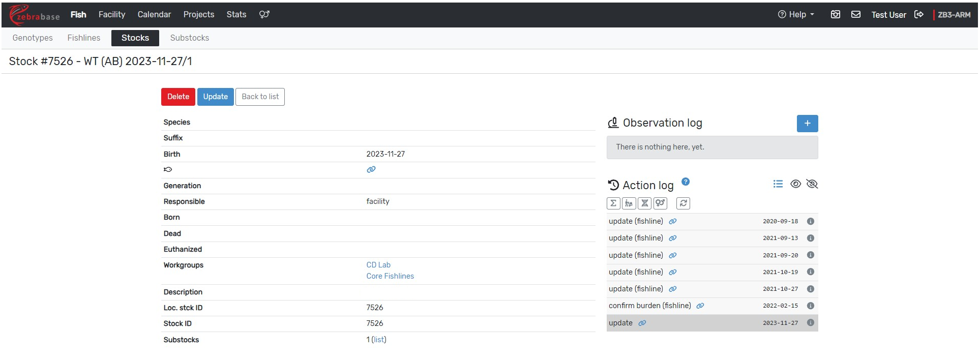
Task: Hide entries with the crossed-out eye icon
Action: (x=812, y=184)
